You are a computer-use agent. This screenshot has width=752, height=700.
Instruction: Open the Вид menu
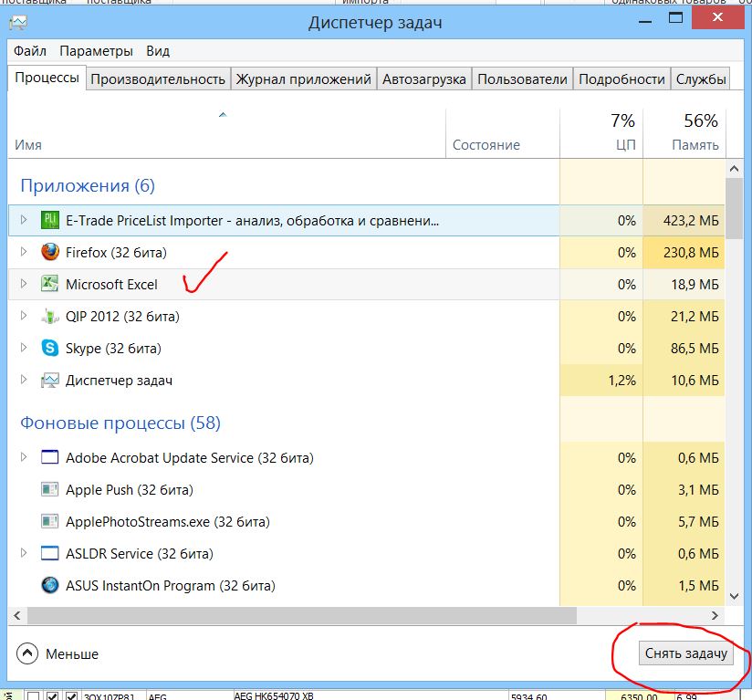(x=158, y=51)
